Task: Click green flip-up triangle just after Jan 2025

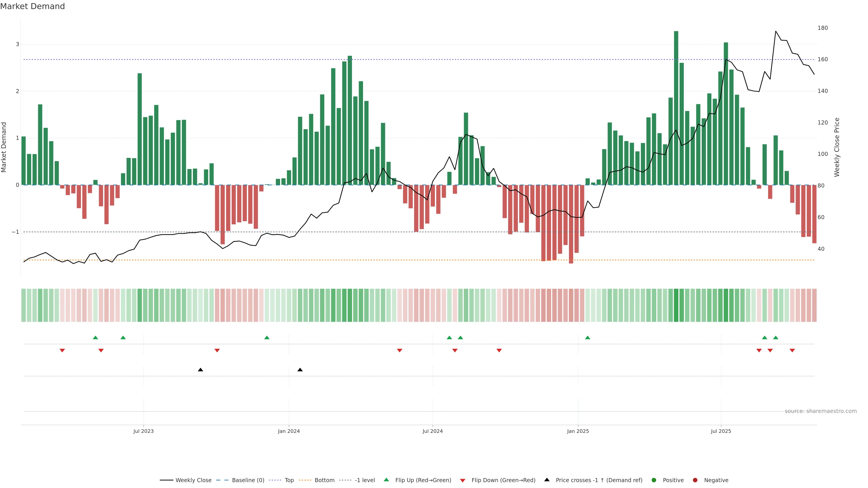Action: pos(588,338)
